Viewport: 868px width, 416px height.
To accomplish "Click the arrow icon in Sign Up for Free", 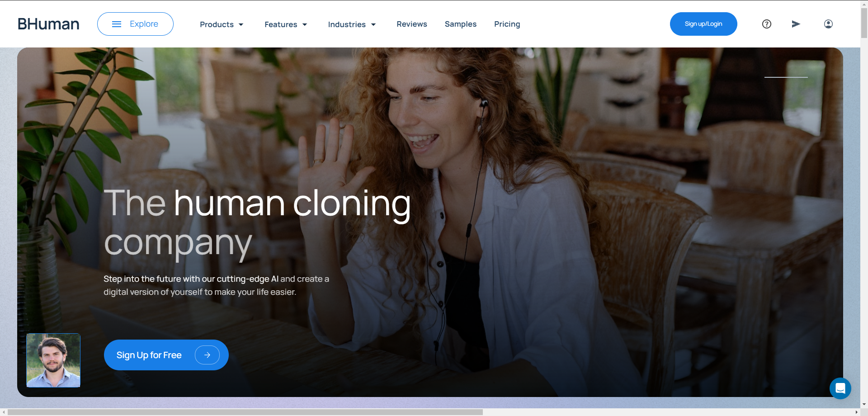I will click(207, 355).
